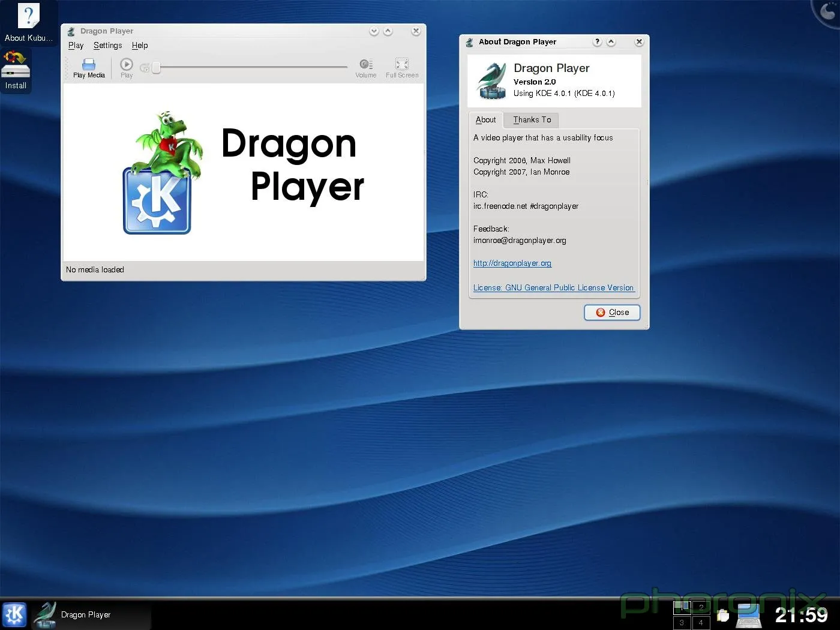Maximize the Dragon Player main window
This screenshot has width=840, height=630.
pyautogui.click(x=388, y=31)
